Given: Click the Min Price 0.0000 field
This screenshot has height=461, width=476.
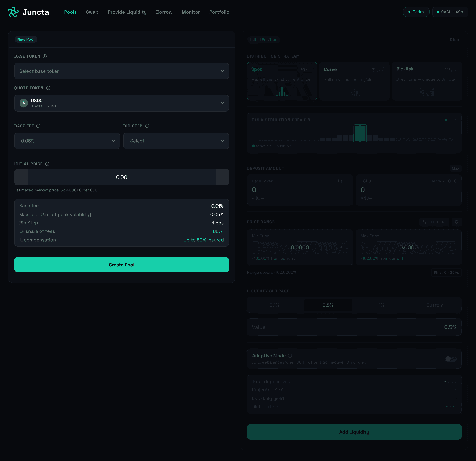Looking at the screenshot, I should [300, 247].
